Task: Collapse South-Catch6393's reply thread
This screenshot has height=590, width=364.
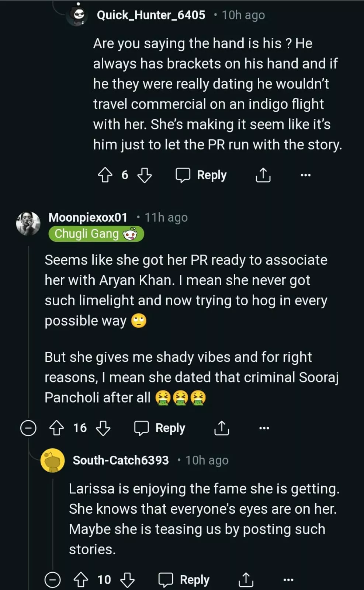Action: tap(52, 580)
